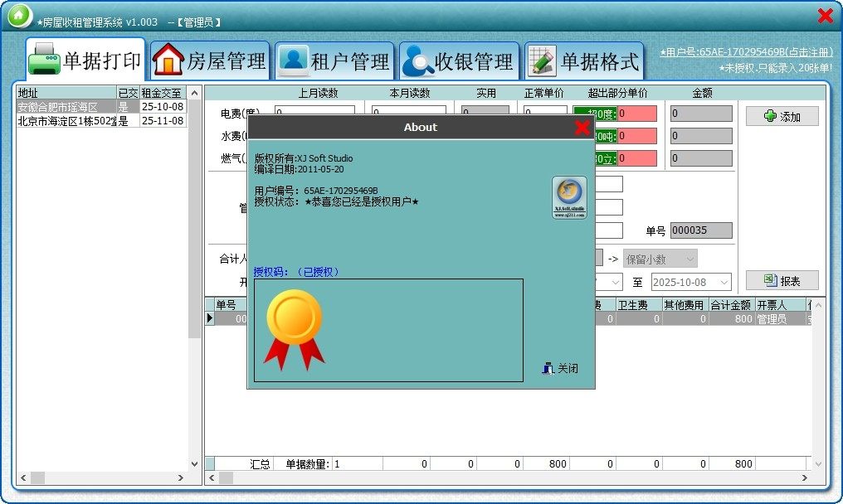Click the gas 金额 amount field
The width and height of the screenshot is (843, 504).
(x=701, y=158)
